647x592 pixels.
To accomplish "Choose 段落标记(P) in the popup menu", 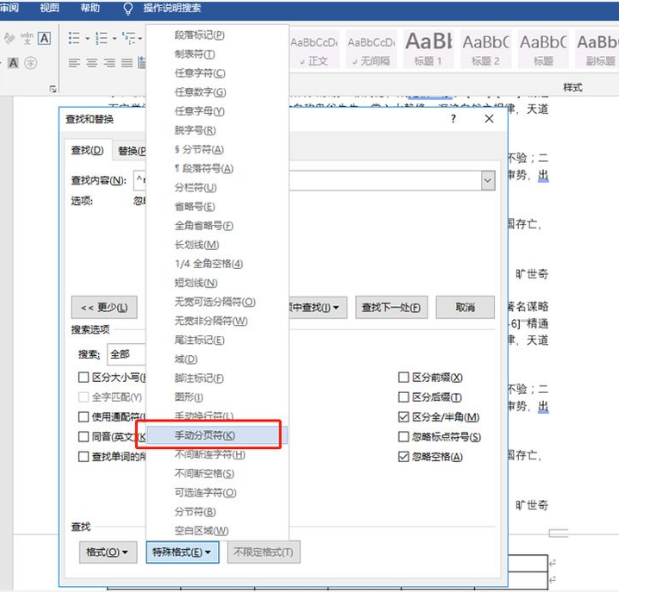I will point(200,35).
